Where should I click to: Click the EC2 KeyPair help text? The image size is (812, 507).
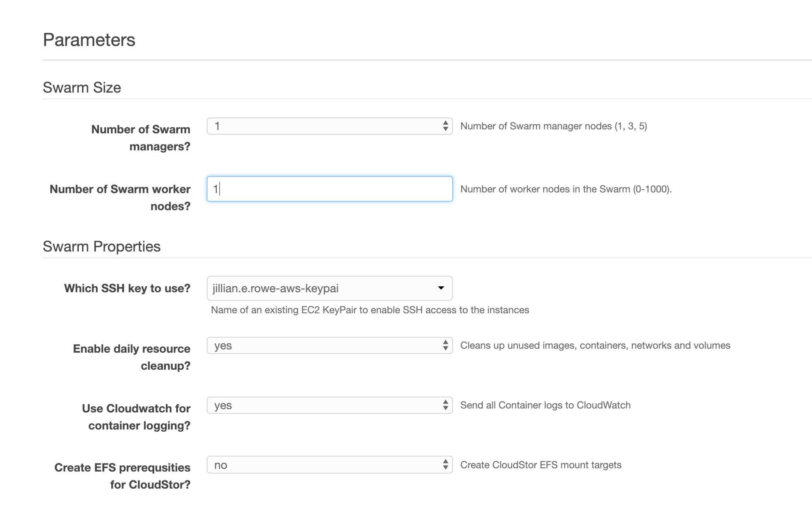(370, 310)
